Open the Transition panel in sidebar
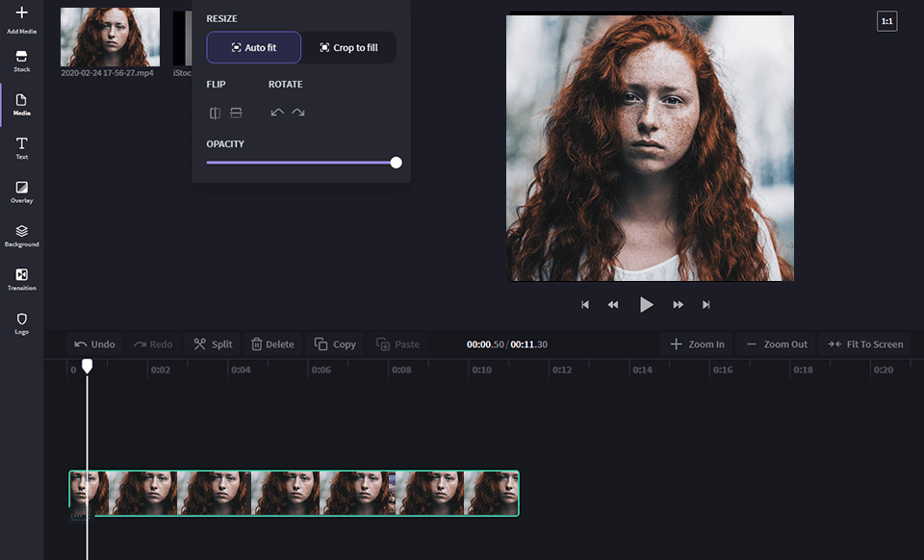 coord(21,279)
